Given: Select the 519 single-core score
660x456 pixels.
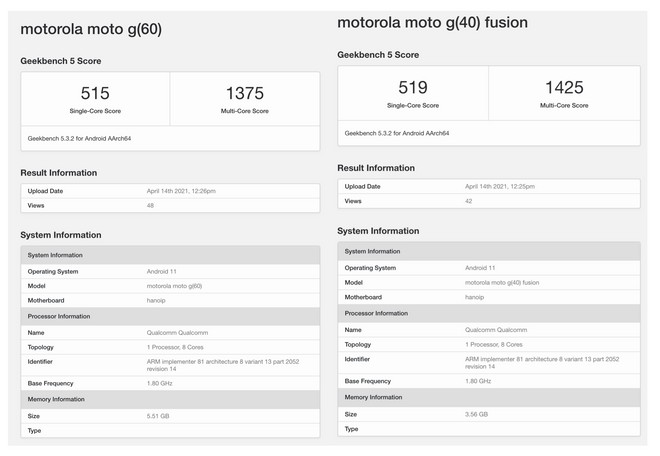Looking at the screenshot, I should (413, 88).
